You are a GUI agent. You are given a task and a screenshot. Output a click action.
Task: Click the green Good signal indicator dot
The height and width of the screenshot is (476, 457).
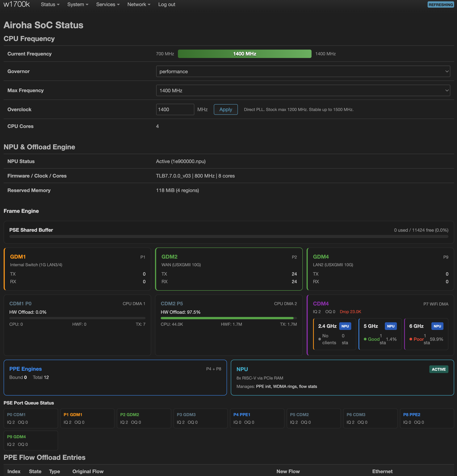tap(365, 339)
